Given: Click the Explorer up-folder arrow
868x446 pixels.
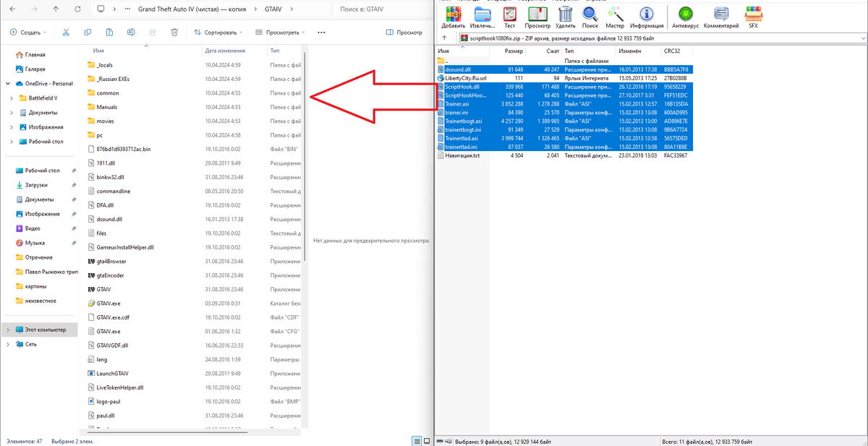Looking at the screenshot, I should pyautogui.click(x=56, y=9).
